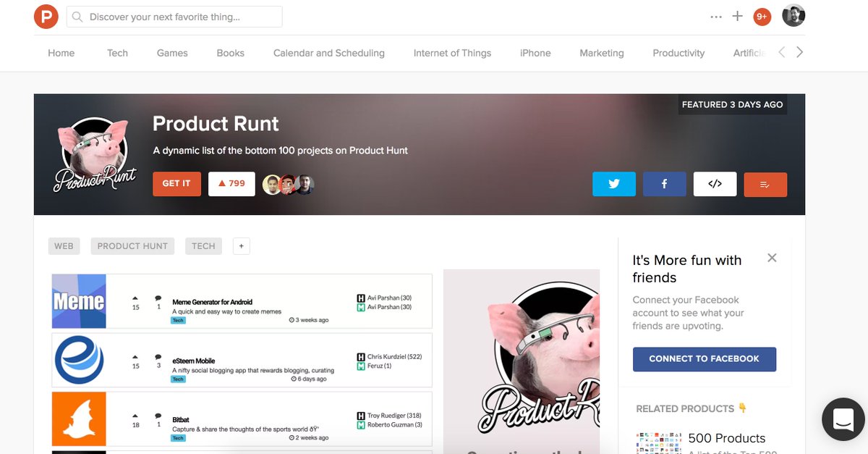Viewport: 868px width, 454px height.
Task: Click the plus icon in header
Action: coord(738,16)
